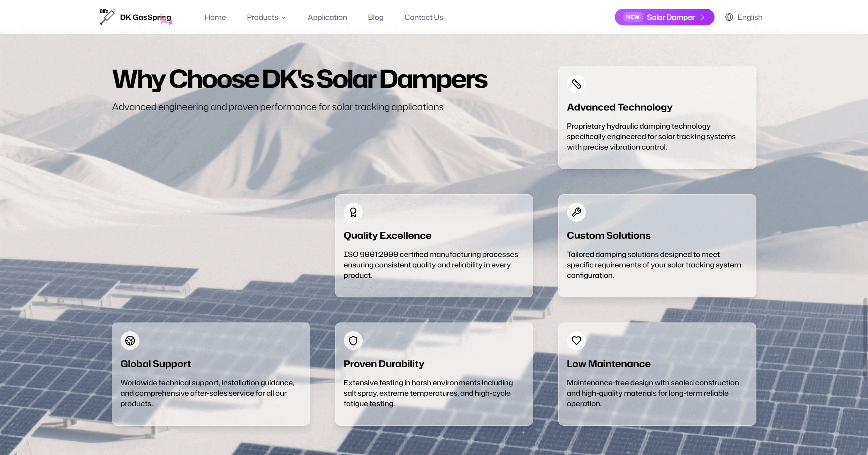Click the shield icon on Proven Durability
The height and width of the screenshot is (455, 868).
click(353, 341)
